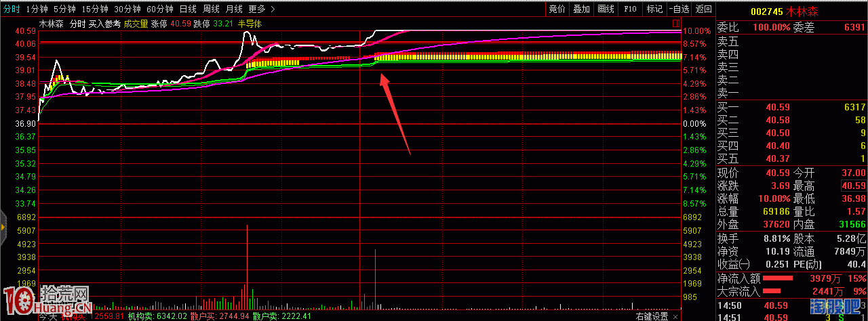Click the 半导体 sector label
The height and width of the screenshot is (321, 868).
250,24
